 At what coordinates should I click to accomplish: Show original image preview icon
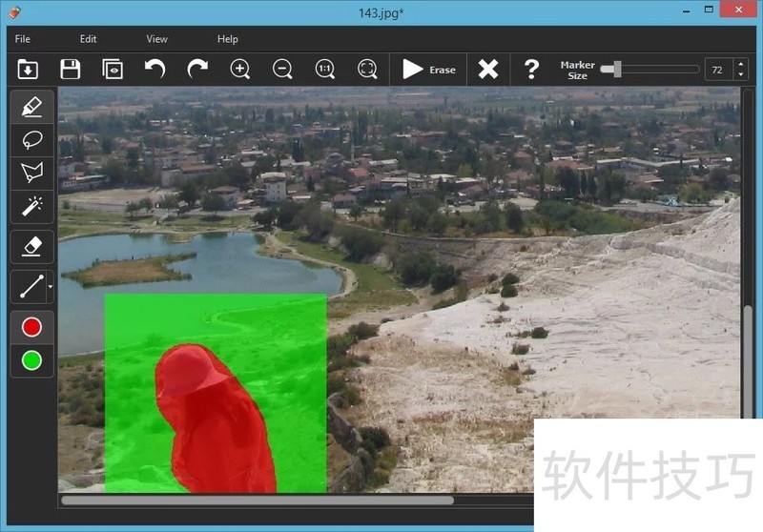pyautogui.click(x=113, y=69)
